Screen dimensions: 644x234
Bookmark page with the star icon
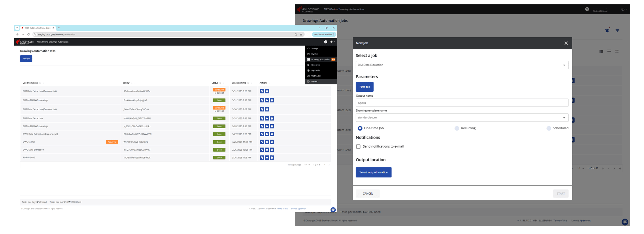[x=301, y=34]
